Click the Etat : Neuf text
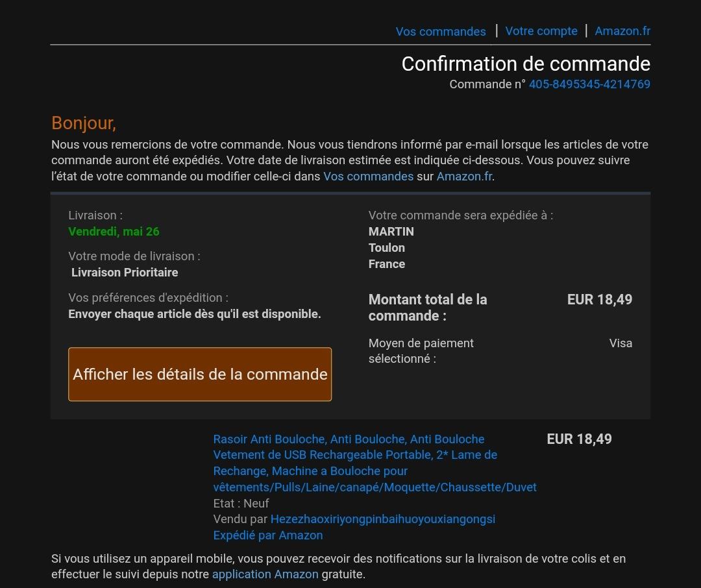 [x=241, y=503]
